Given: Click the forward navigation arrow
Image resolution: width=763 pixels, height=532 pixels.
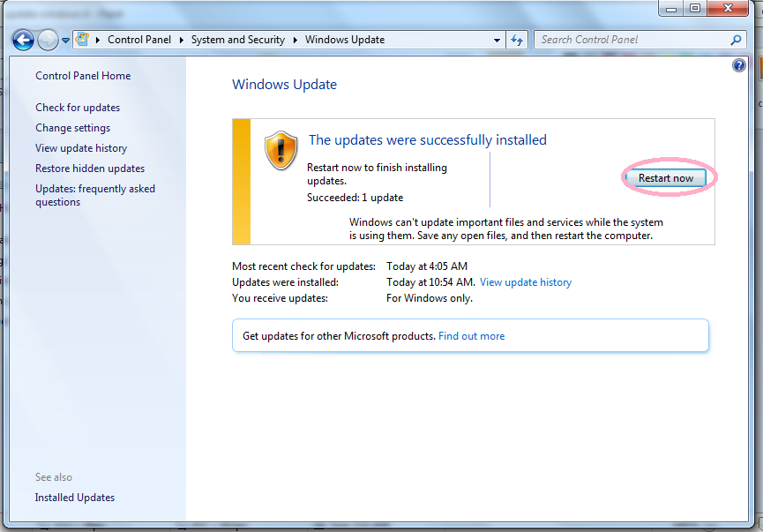Looking at the screenshot, I should click(47, 40).
